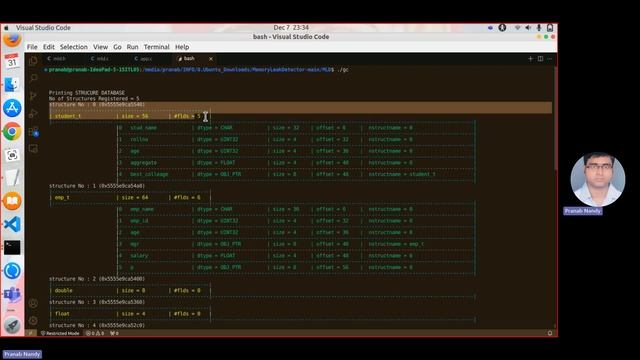
Task: Open accessibility icon in top panel
Action: click(502, 28)
